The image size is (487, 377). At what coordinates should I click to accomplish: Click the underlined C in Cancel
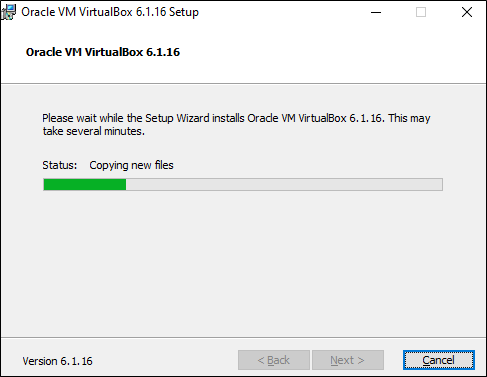pyautogui.click(x=426, y=360)
